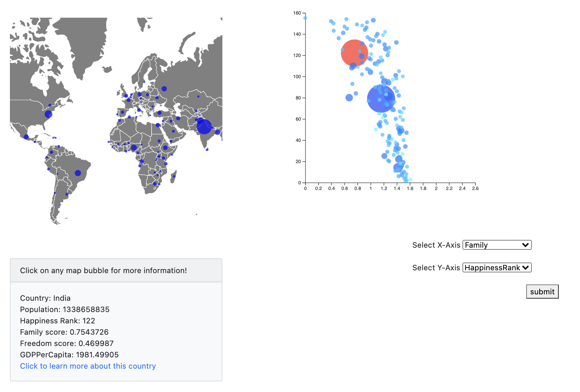Click the Turkey bubble on the map
580x392 pixels.
(159, 113)
